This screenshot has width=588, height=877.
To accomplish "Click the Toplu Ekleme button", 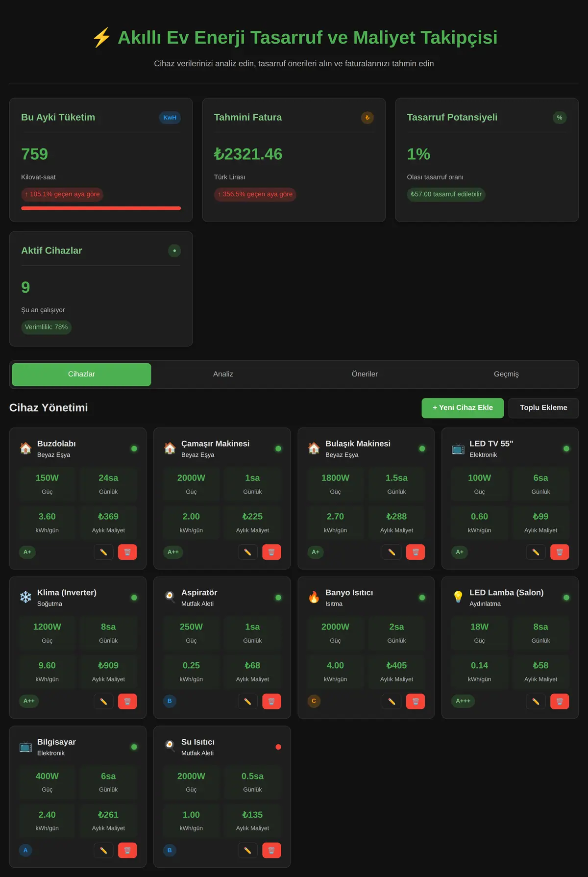I will (x=543, y=408).
